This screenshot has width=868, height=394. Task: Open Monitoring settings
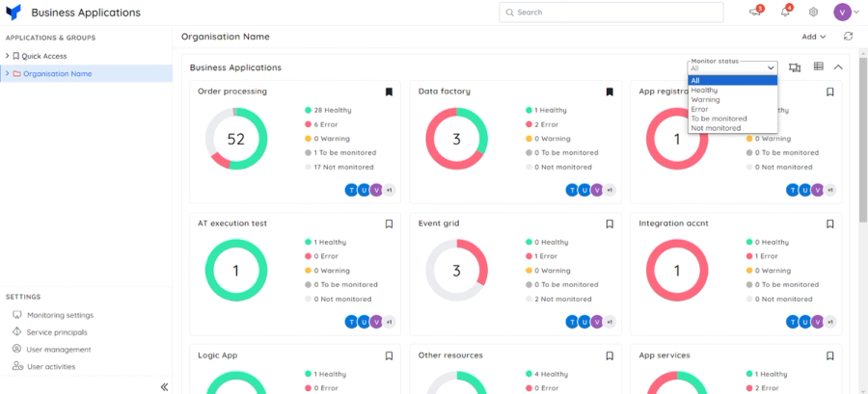click(x=61, y=316)
